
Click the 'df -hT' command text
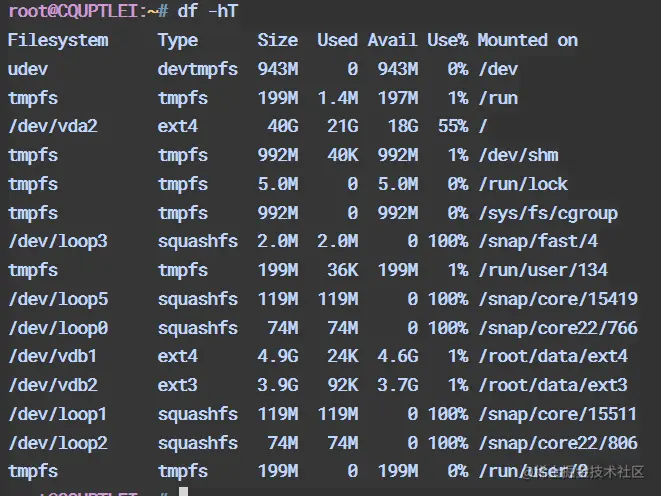[208, 11]
